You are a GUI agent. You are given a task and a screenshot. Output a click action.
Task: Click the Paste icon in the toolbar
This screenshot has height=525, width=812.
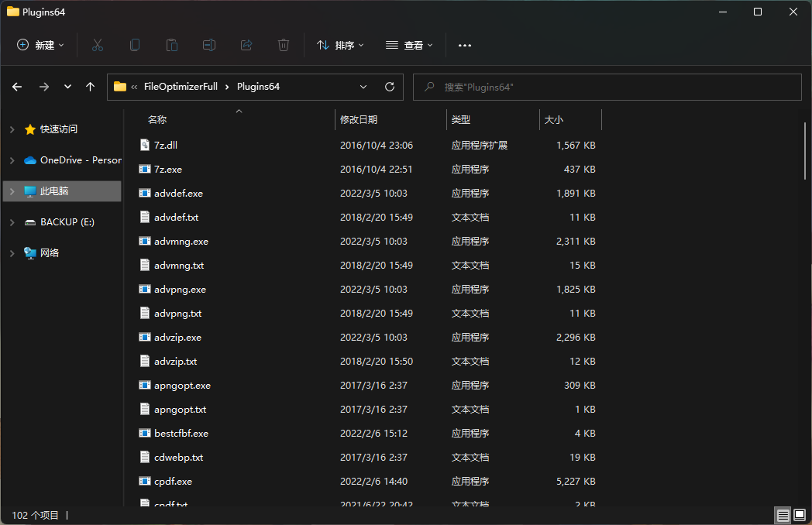(x=171, y=45)
